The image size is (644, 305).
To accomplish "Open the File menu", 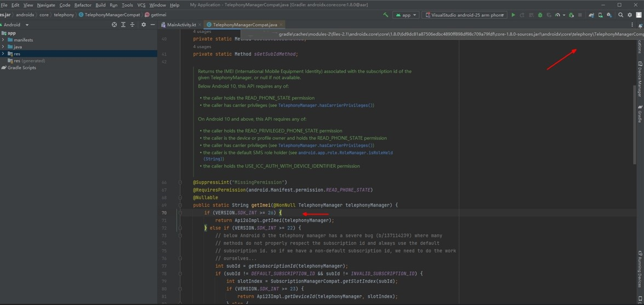I will pos(4,5).
